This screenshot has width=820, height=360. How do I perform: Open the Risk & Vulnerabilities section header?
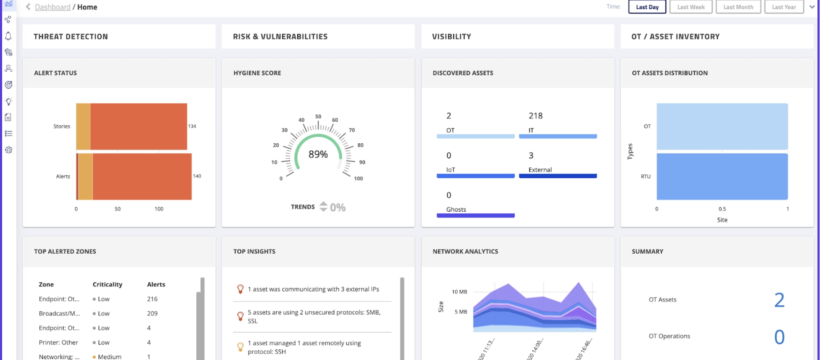[x=318, y=37]
